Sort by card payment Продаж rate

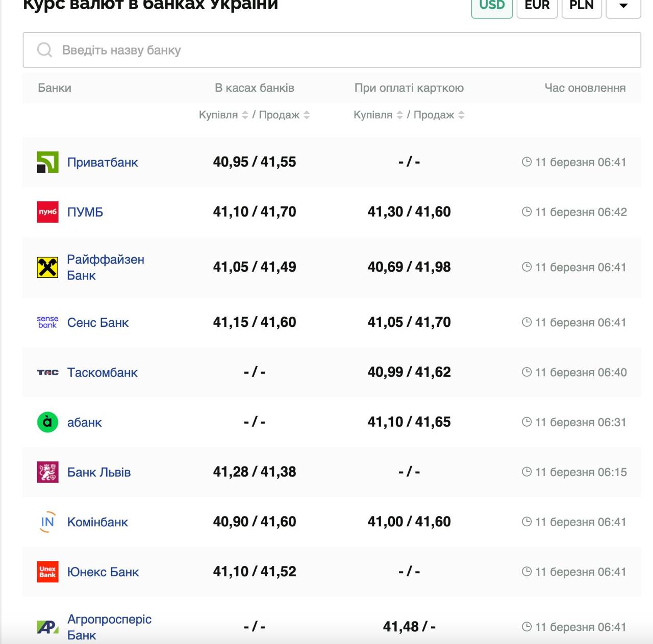point(461,115)
